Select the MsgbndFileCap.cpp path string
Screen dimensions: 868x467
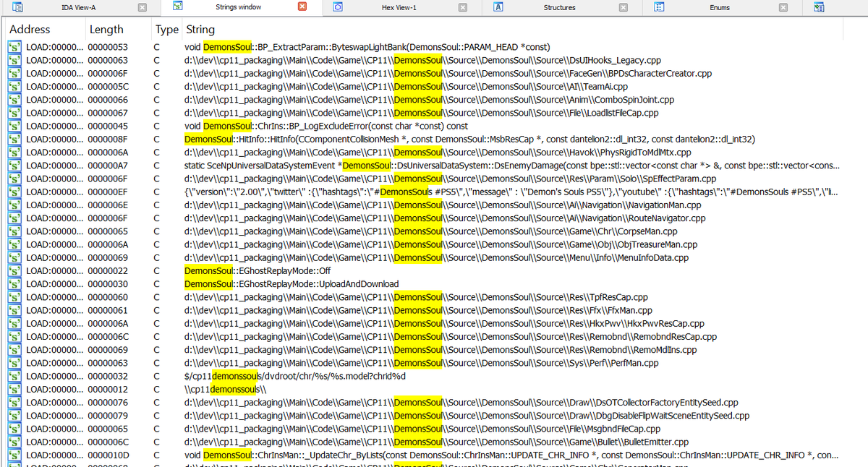tap(422, 429)
